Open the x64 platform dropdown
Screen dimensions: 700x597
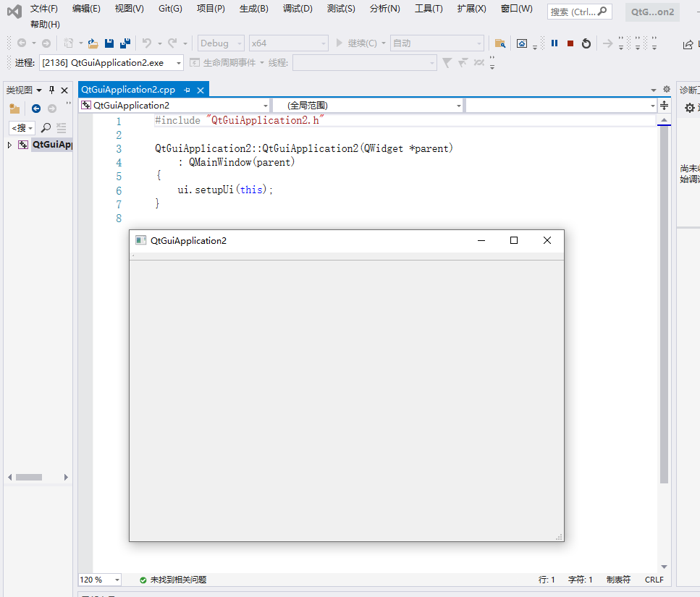288,43
